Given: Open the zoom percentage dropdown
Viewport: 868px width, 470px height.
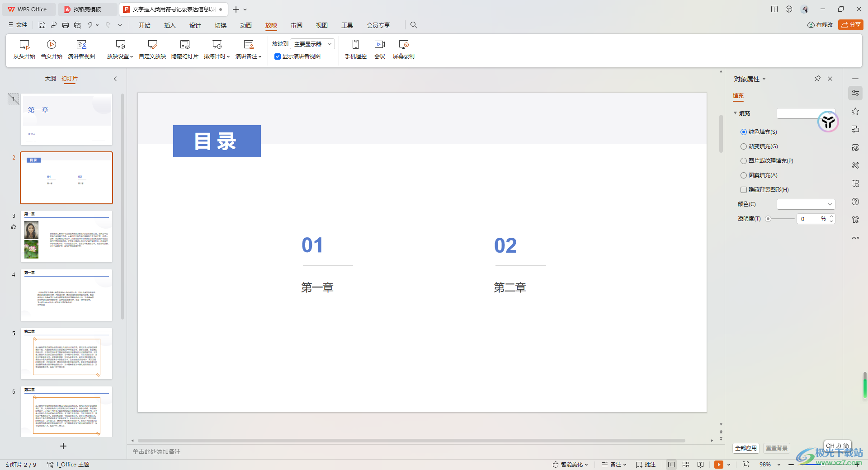Looking at the screenshot, I should coord(779,465).
